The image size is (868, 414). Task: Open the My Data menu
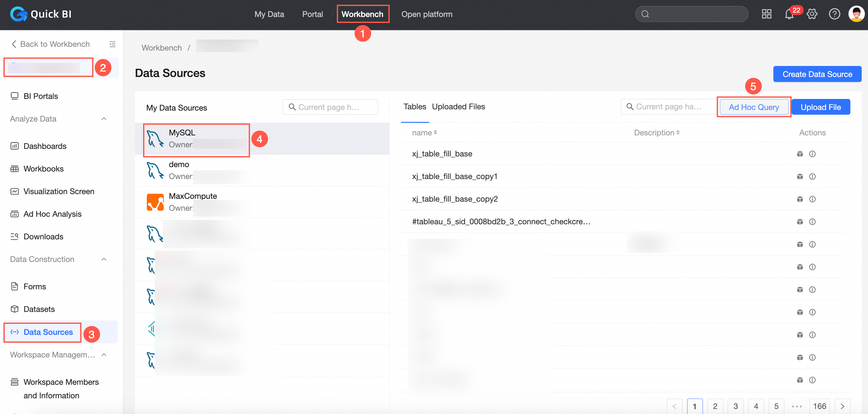coord(269,14)
